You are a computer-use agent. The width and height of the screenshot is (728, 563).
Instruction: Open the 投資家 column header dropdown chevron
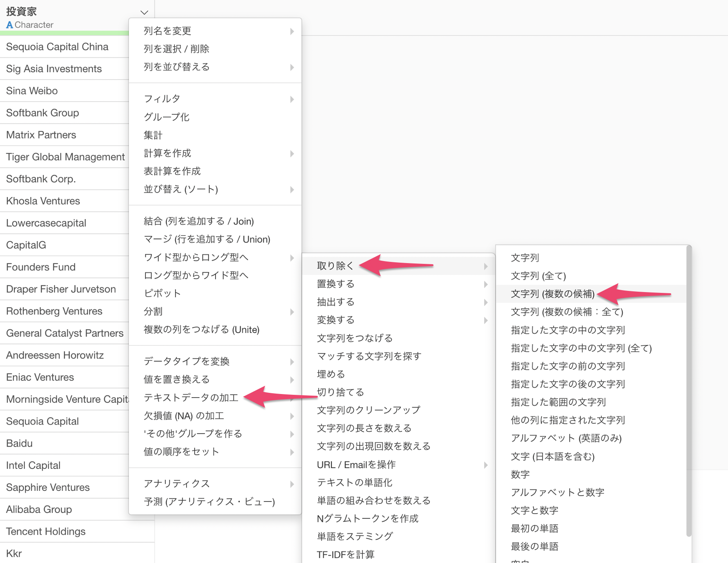tap(144, 12)
